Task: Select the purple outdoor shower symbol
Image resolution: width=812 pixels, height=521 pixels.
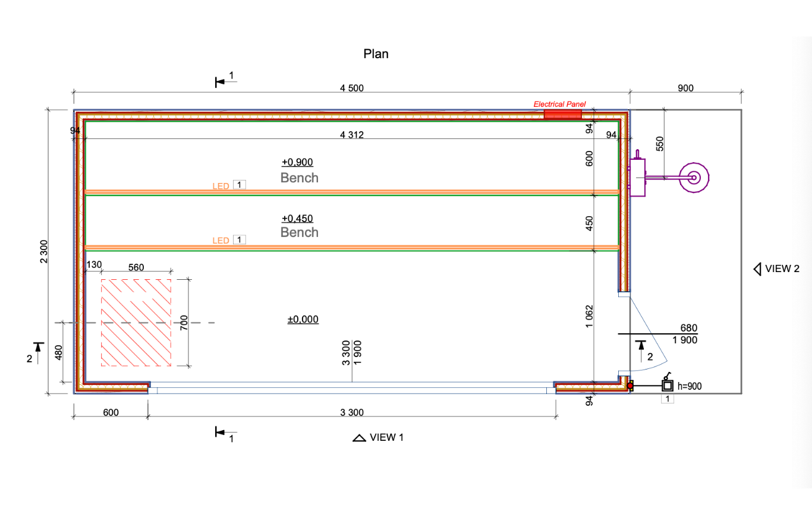Action: click(x=693, y=177)
